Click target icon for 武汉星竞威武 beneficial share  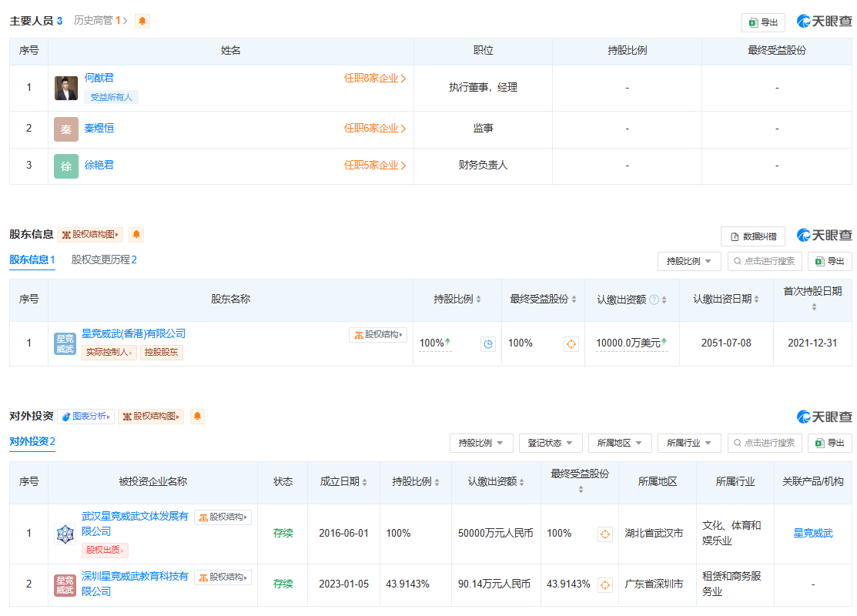tap(605, 534)
